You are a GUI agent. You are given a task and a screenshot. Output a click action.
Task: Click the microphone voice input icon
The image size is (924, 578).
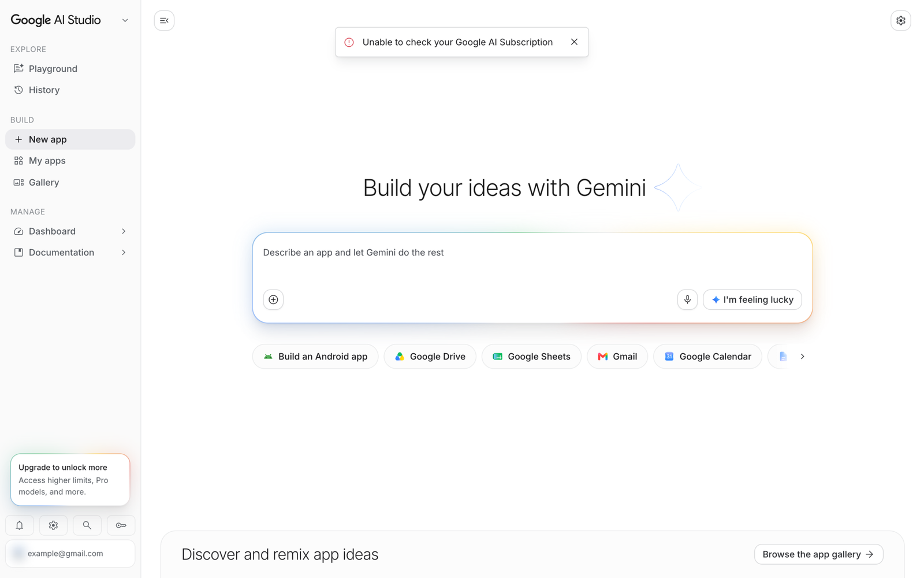click(687, 299)
